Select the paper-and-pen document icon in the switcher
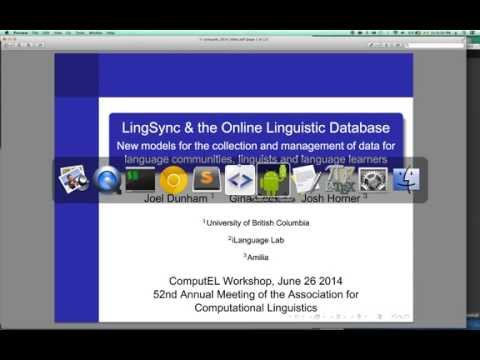 point(306,180)
